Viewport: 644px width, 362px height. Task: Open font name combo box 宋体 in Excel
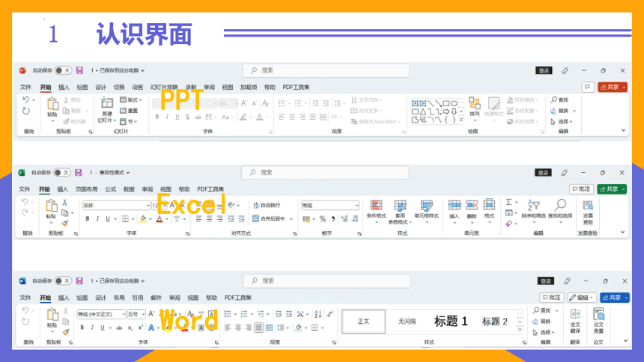116,205
